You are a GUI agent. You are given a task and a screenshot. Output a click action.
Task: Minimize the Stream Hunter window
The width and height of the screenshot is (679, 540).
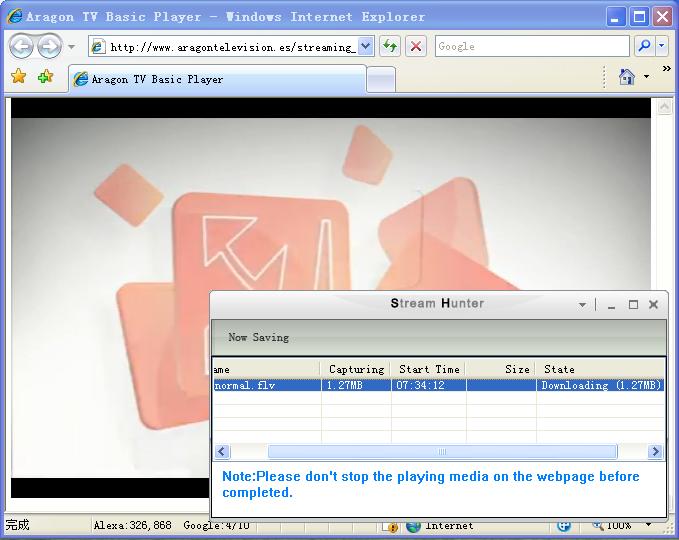pos(611,305)
